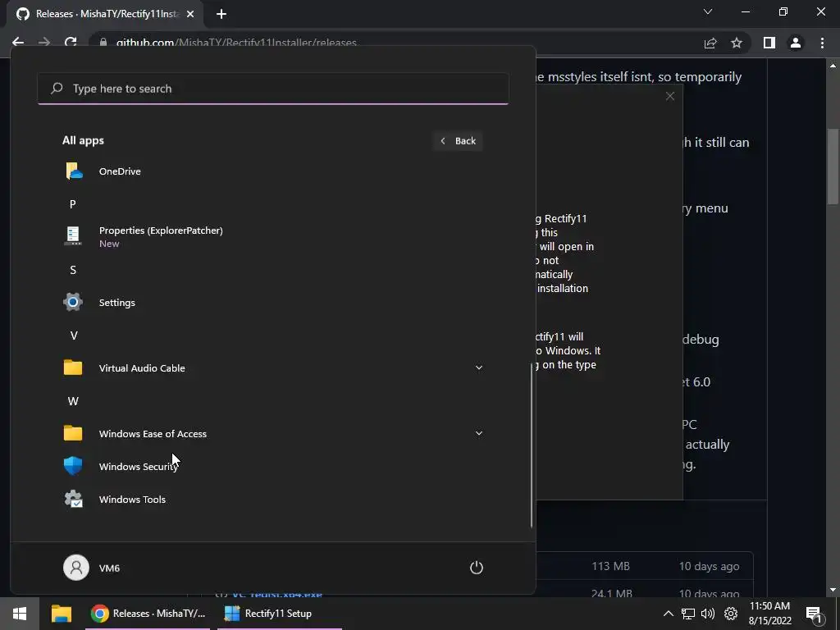Image resolution: width=840 pixels, height=630 pixels.
Task: Click the settings gear tray icon
Action: pyautogui.click(x=730, y=614)
